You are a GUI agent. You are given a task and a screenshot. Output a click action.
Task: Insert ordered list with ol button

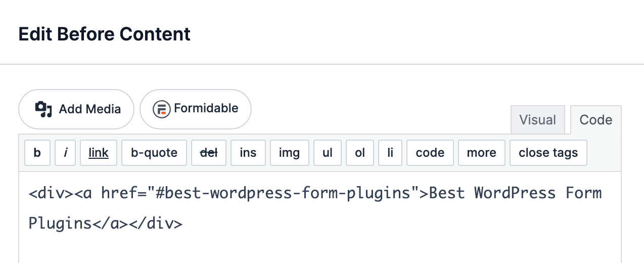[360, 153]
